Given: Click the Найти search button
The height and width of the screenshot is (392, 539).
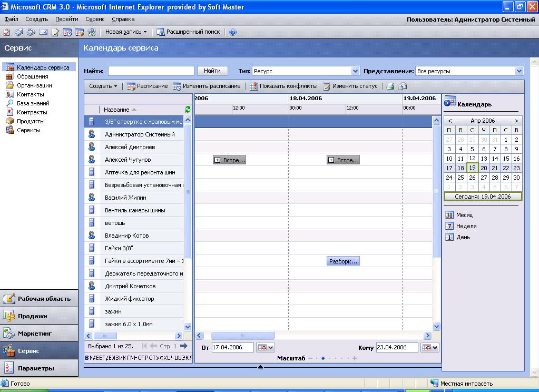Looking at the screenshot, I should pyautogui.click(x=212, y=71).
